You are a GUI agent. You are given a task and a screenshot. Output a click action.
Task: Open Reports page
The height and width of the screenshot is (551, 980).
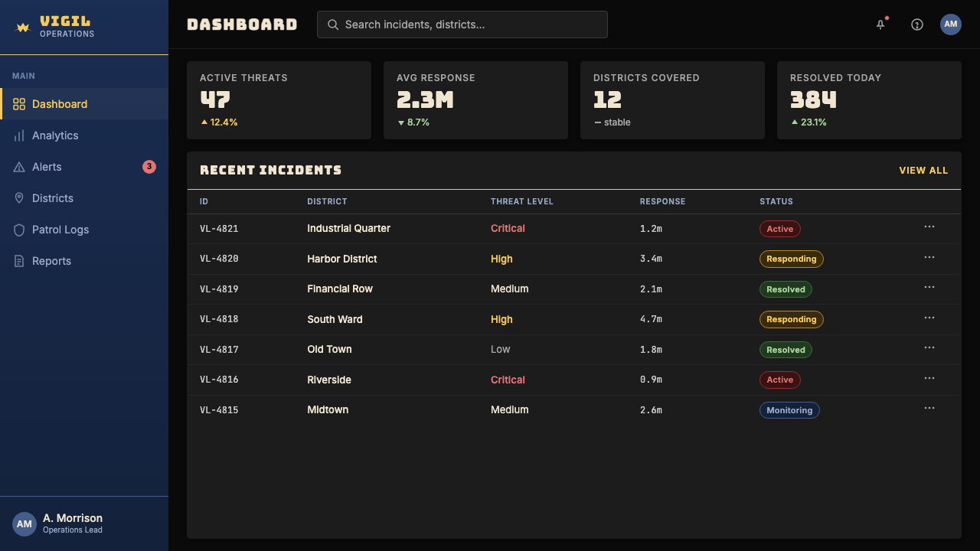pyautogui.click(x=84, y=261)
